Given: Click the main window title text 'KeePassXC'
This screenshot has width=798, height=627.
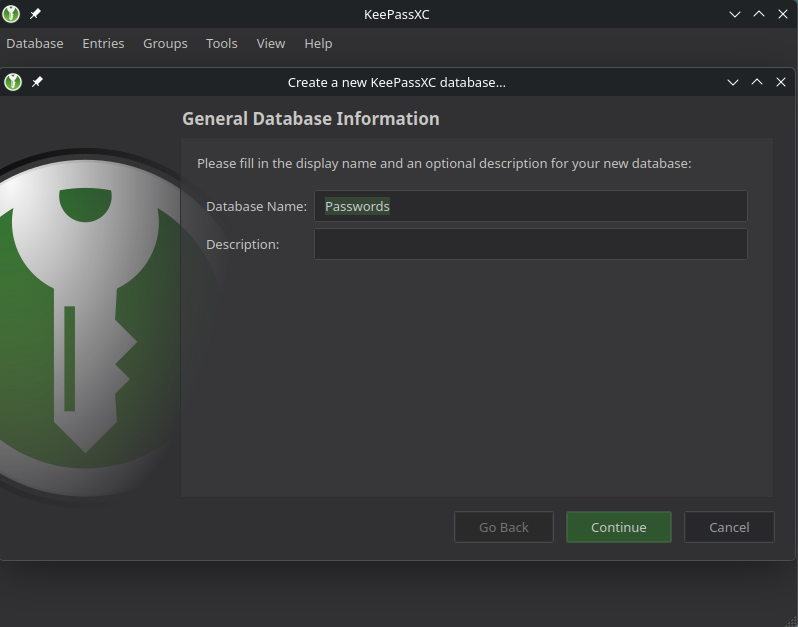Looking at the screenshot, I should click(x=396, y=15).
